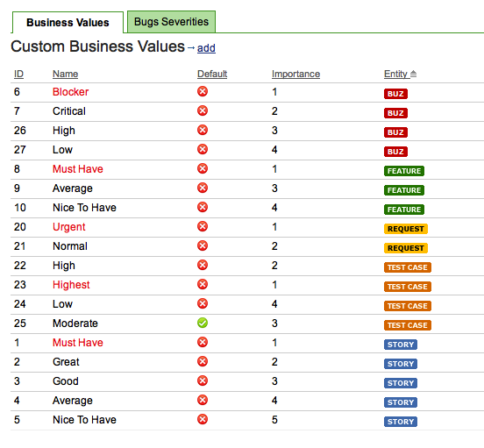Select the Business Values tab

(x=68, y=23)
